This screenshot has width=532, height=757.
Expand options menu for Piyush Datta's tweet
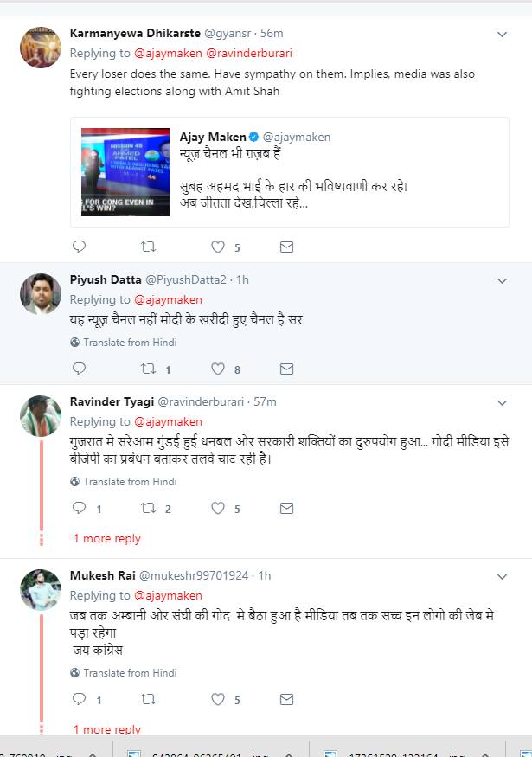pyautogui.click(x=502, y=280)
